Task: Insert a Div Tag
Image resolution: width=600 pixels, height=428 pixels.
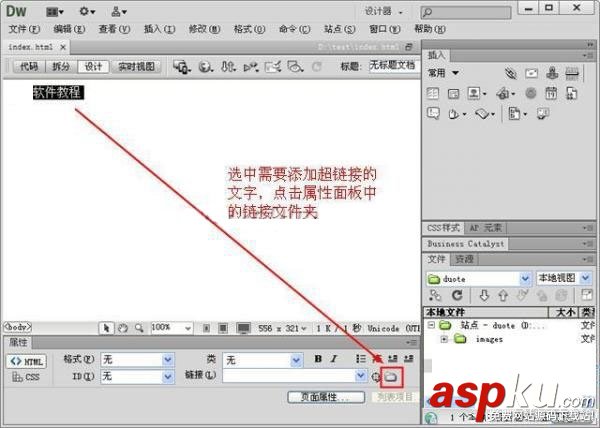Action: tap(453, 93)
